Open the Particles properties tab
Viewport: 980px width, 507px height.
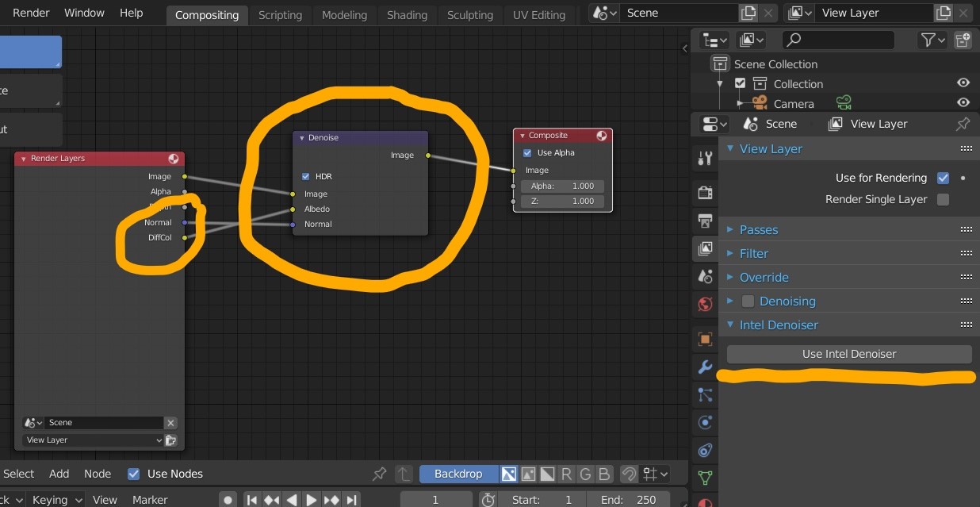click(x=704, y=394)
